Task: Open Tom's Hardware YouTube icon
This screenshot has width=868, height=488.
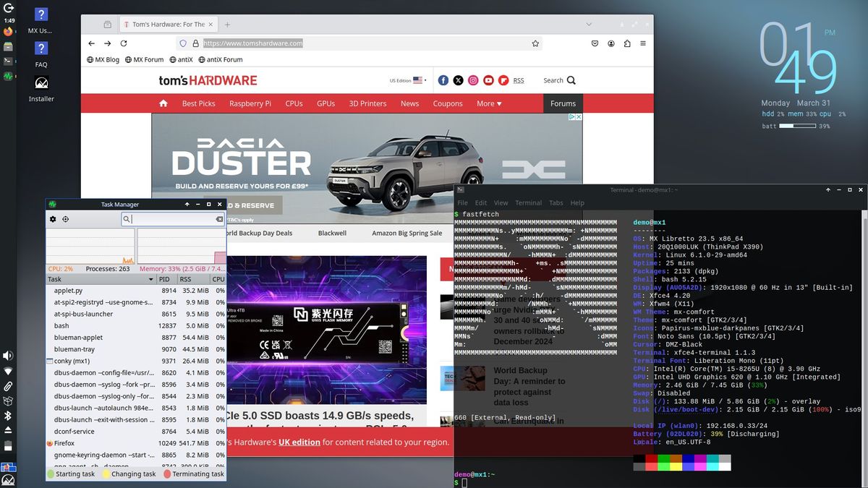Action: [x=488, y=80]
